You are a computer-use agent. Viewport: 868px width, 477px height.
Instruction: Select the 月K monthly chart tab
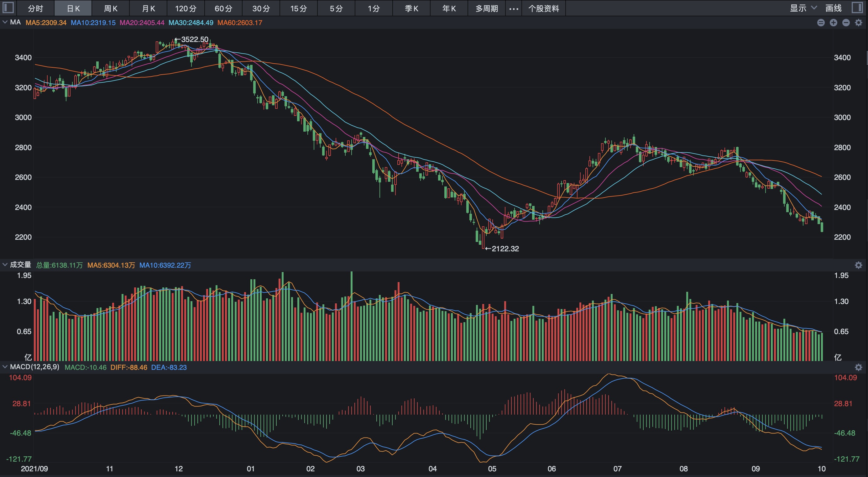[x=148, y=8]
